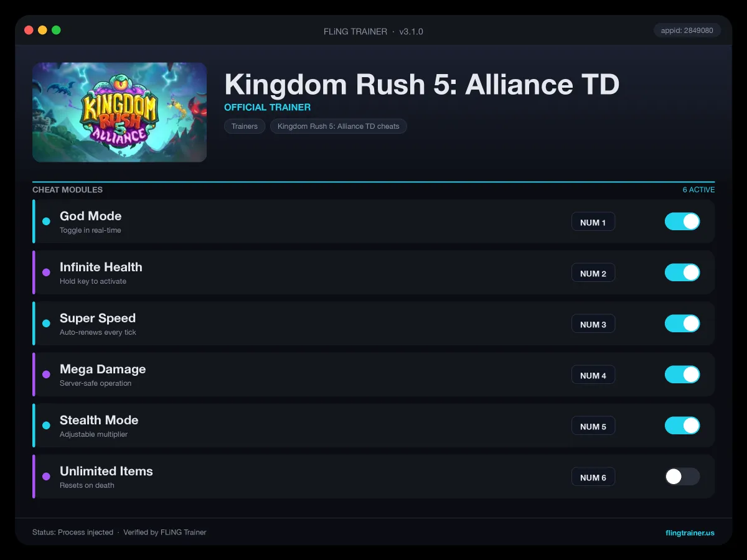Screen dimensions: 747x560
Task: Switch off Super Speed cheat
Action: [682, 324]
